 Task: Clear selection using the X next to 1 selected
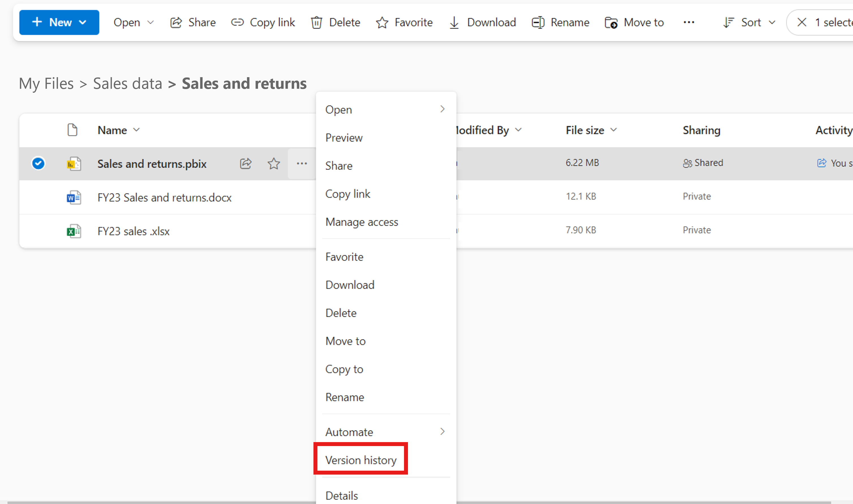802,22
